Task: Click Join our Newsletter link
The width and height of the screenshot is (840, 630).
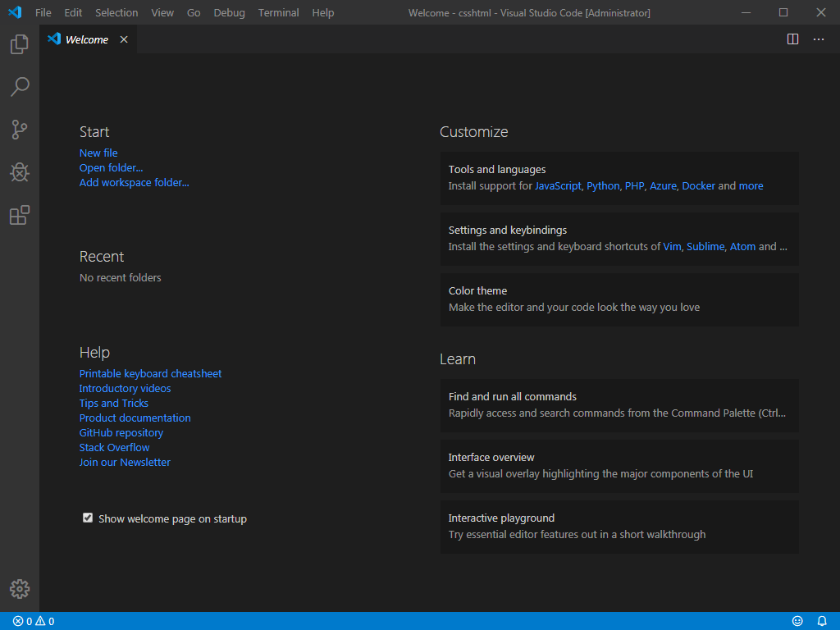Action: coord(125,463)
